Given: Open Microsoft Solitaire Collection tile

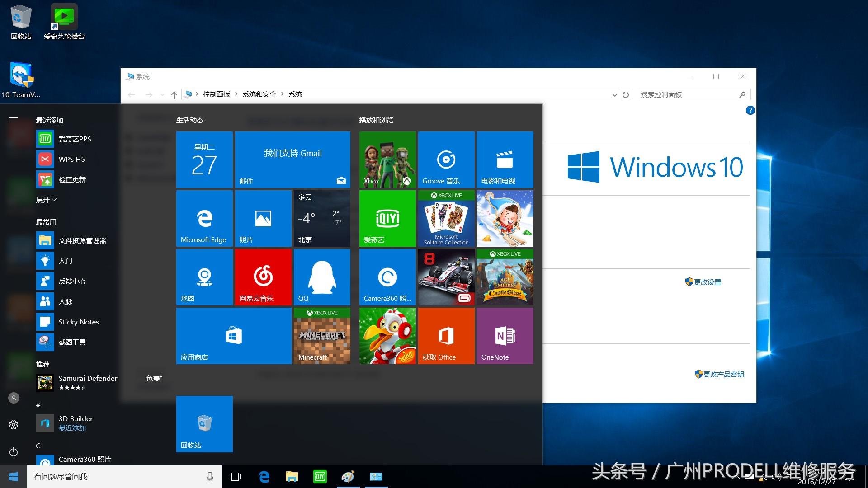Looking at the screenshot, I should pyautogui.click(x=446, y=218).
